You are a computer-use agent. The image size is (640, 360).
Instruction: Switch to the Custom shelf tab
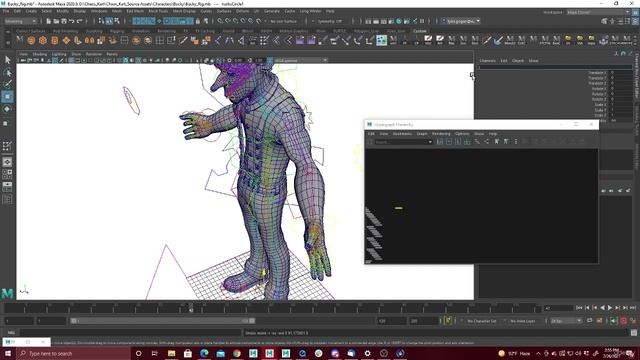tap(420, 31)
